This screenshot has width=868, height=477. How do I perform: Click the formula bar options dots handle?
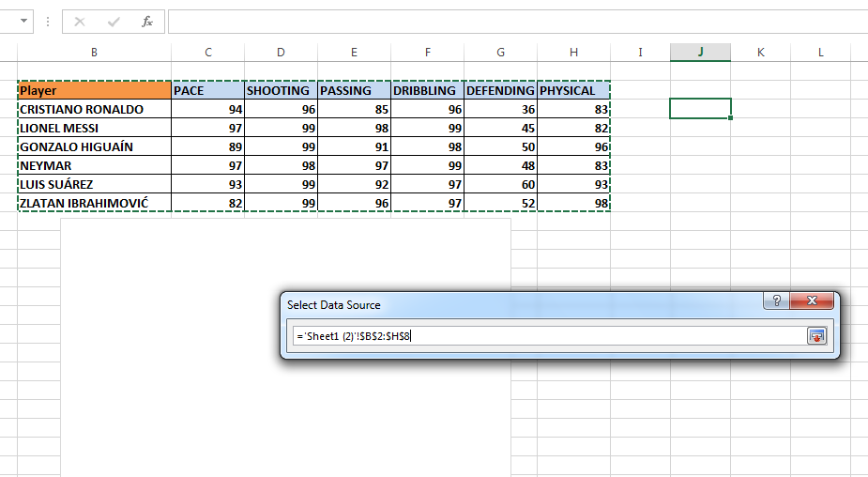point(48,22)
